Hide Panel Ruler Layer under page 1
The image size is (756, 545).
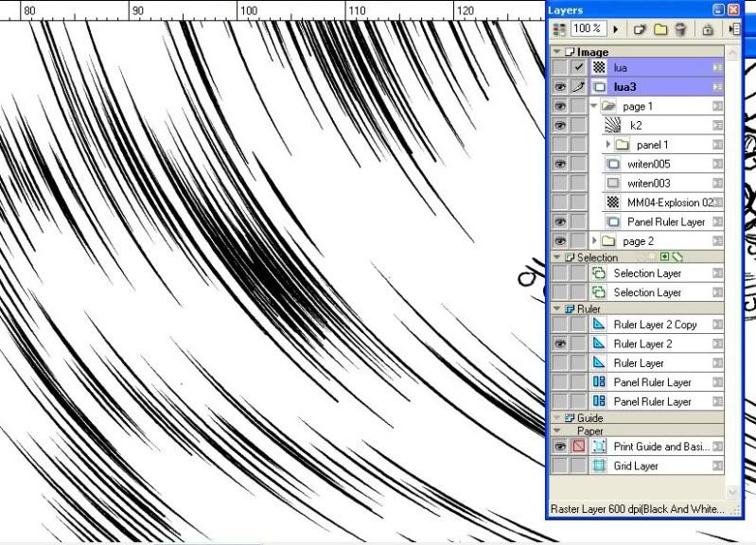tap(560, 221)
